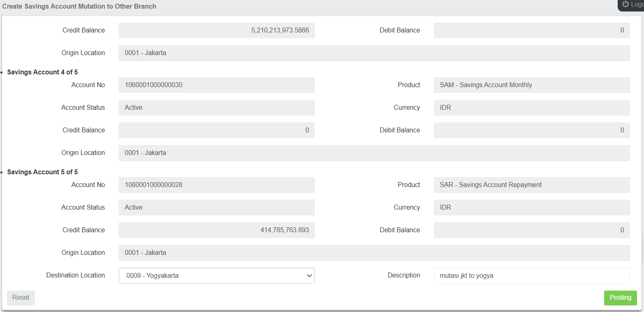The height and width of the screenshot is (312, 644).
Task: Click Currency field of Savings Account 4
Action: coord(531,108)
